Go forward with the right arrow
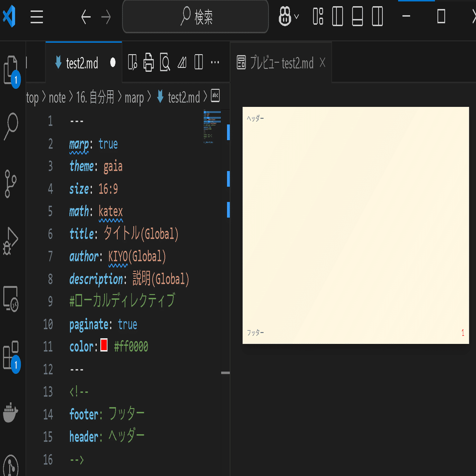The image size is (476, 476). (x=106, y=17)
